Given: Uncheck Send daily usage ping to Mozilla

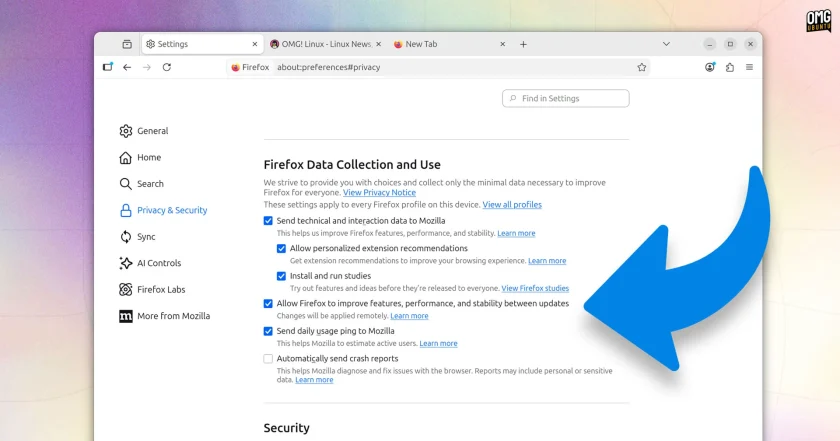Looking at the screenshot, I should (268, 331).
